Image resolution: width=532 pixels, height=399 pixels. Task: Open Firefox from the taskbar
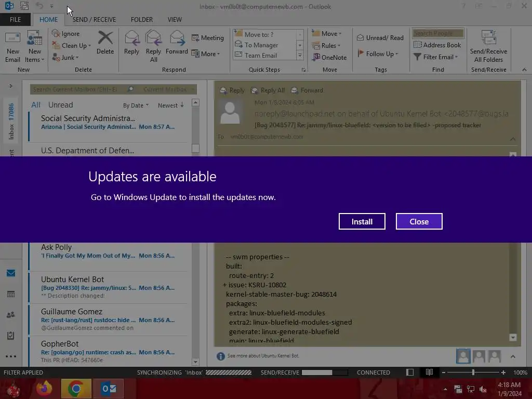click(45, 389)
